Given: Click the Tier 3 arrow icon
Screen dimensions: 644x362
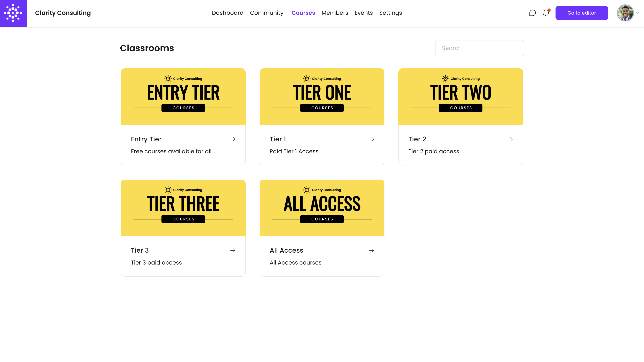Looking at the screenshot, I should (x=233, y=250).
